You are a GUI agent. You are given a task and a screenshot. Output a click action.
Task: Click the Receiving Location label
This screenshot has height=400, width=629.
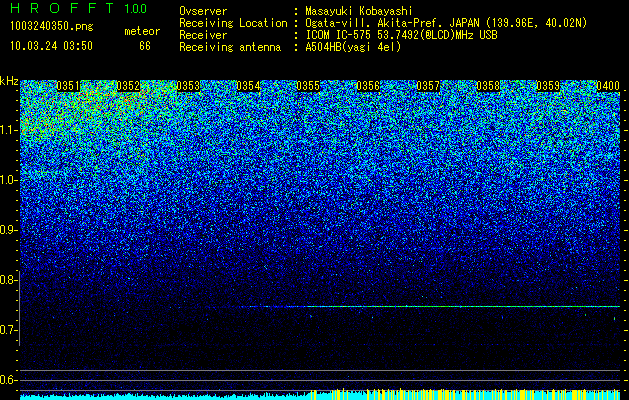(233, 23)
